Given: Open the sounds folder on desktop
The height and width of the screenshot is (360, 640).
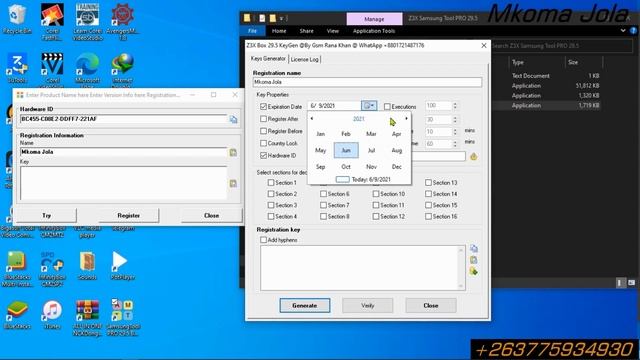Looking at the screenshot, I should [87, 265].
